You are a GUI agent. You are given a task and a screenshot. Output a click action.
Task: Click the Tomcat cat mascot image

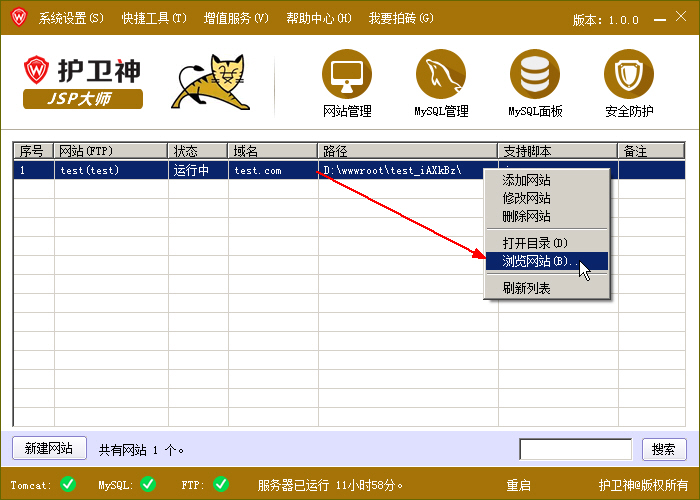[x=211, y=82]
